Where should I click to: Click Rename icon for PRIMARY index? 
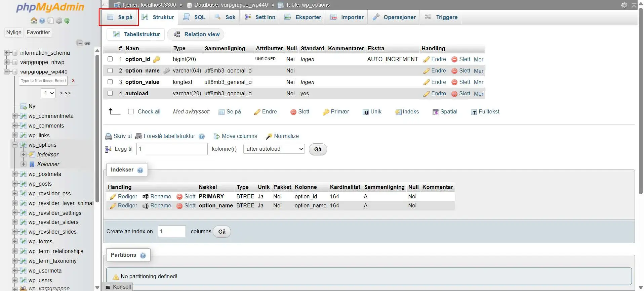[146, 197]
